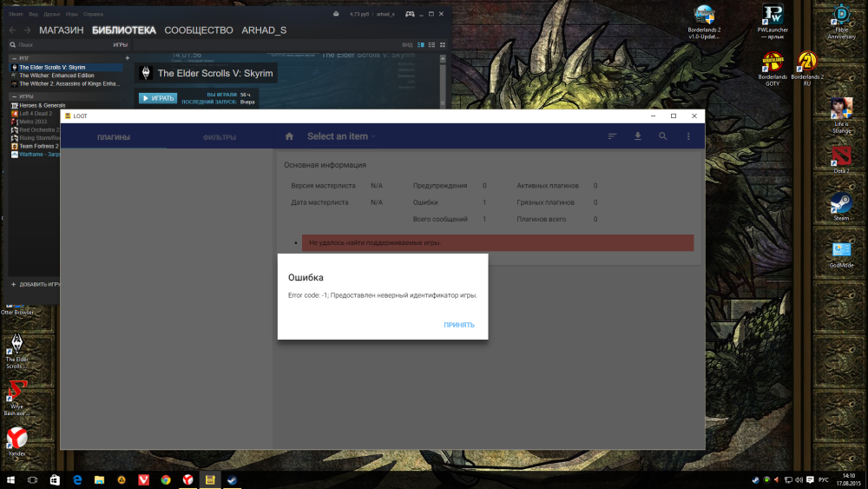Open The Elder Scrolls desktop shortcut
Image resolution: width=868 pixels, height=489 pixels.
(17, 351)
